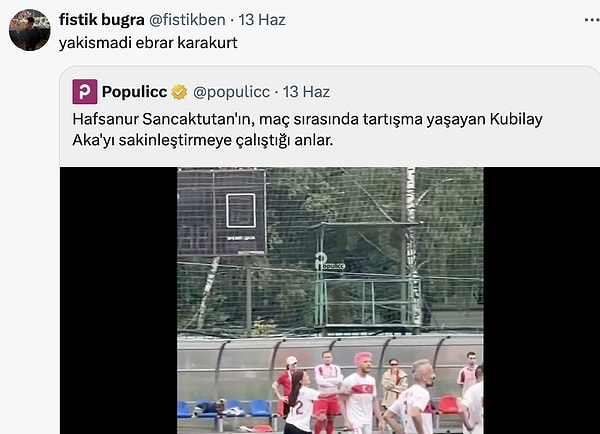Viewport: 600px width, 434px height.
Task: Click the dark scoreboard in the video
Action: (x=222, y=213)
